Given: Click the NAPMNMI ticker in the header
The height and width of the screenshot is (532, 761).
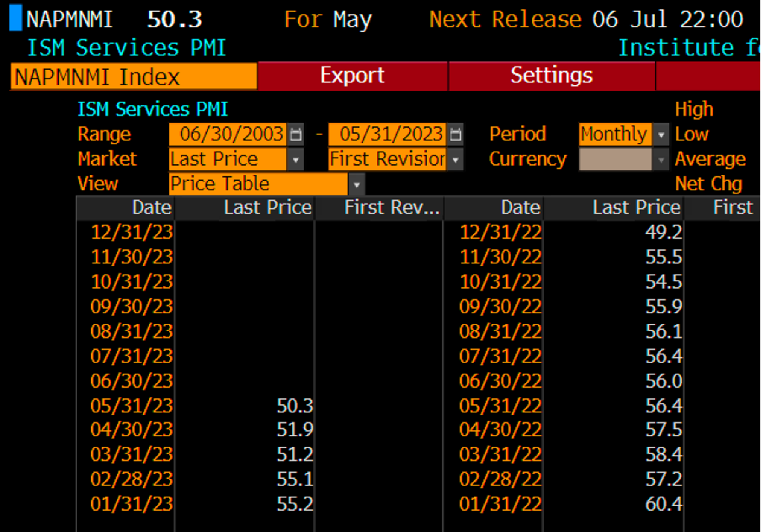Looking at the screenshot, I should pyautogui.click(x=69, y=20).
